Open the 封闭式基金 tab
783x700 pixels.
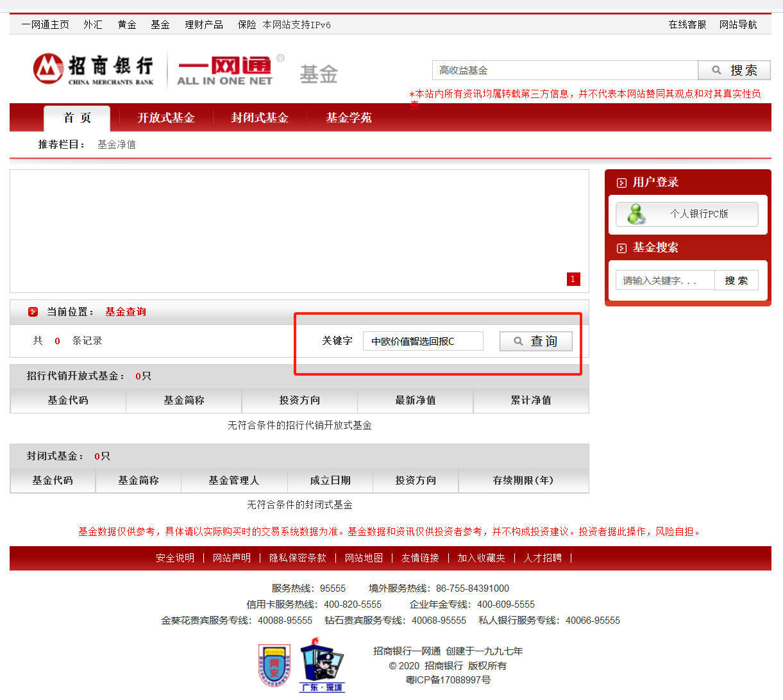point(260,118)
